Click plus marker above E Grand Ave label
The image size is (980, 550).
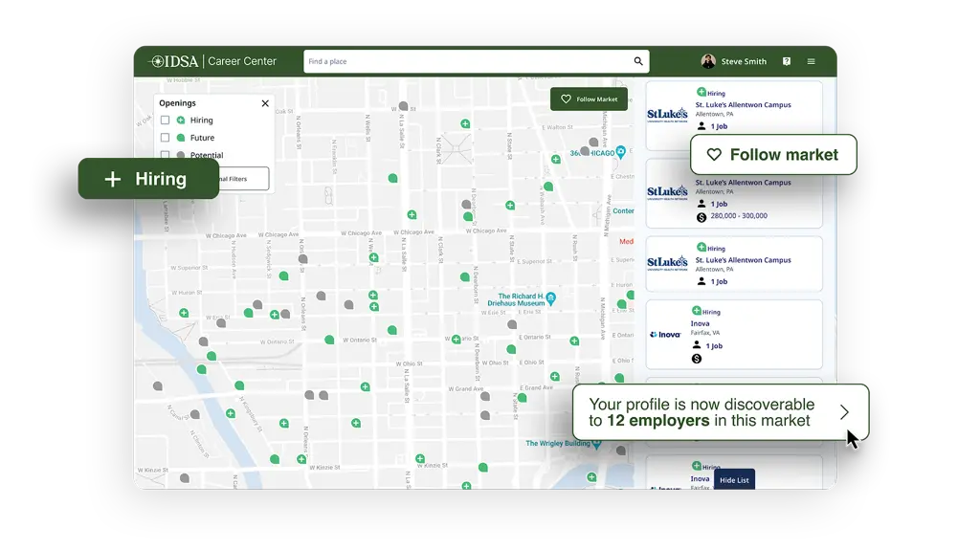(x=555, y=376)
